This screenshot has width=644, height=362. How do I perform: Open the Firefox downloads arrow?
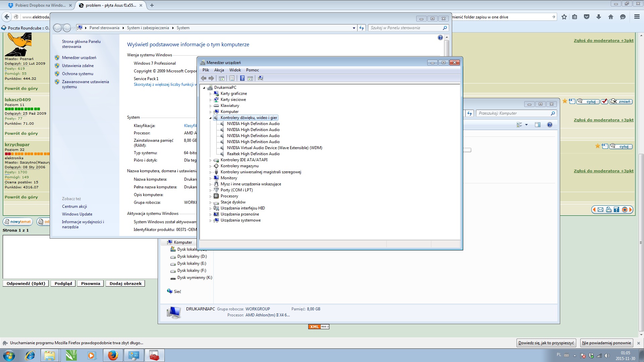[x=599, y=17]
